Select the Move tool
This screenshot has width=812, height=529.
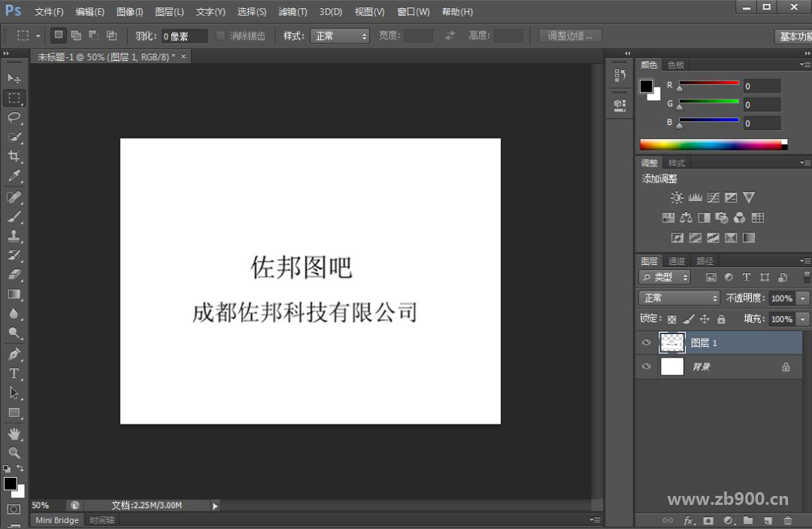tap(14, 78)
